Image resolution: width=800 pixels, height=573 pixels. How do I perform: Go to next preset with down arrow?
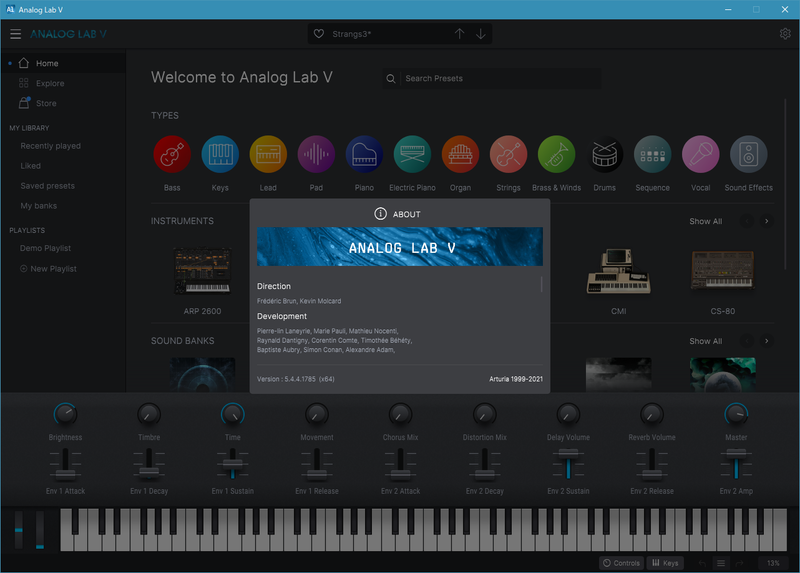pos(481,34)
